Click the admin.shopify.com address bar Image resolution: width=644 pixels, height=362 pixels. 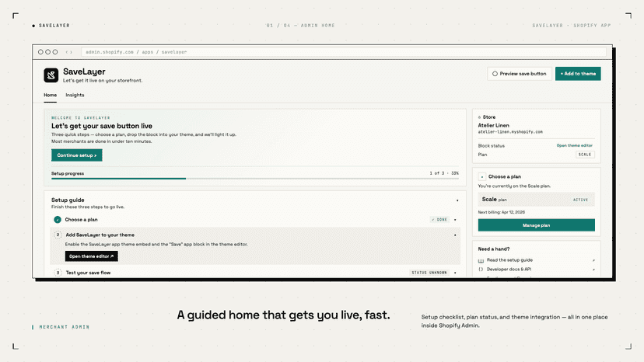click(x=343, y=52)
